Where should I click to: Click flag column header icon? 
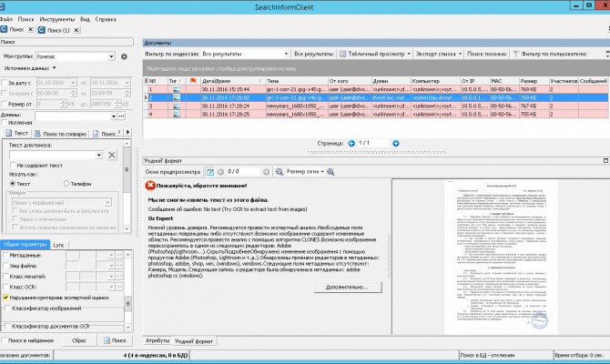click(193, 81)
